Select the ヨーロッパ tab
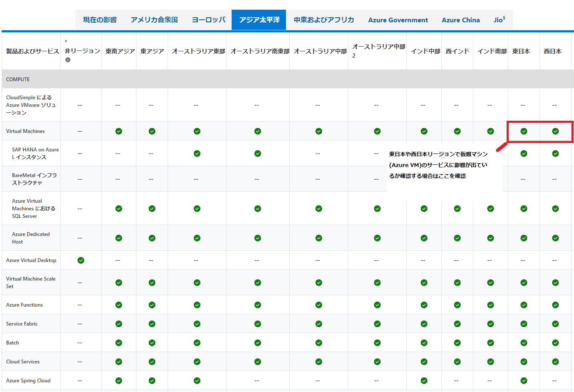The image size is (574, 392). coord(208,20)
